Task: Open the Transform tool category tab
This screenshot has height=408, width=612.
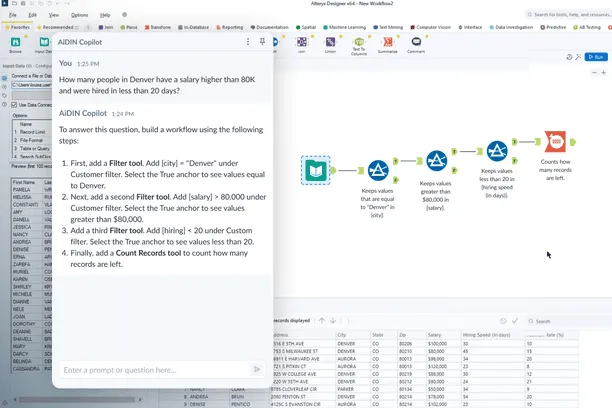Action: [x=158, y=27]
